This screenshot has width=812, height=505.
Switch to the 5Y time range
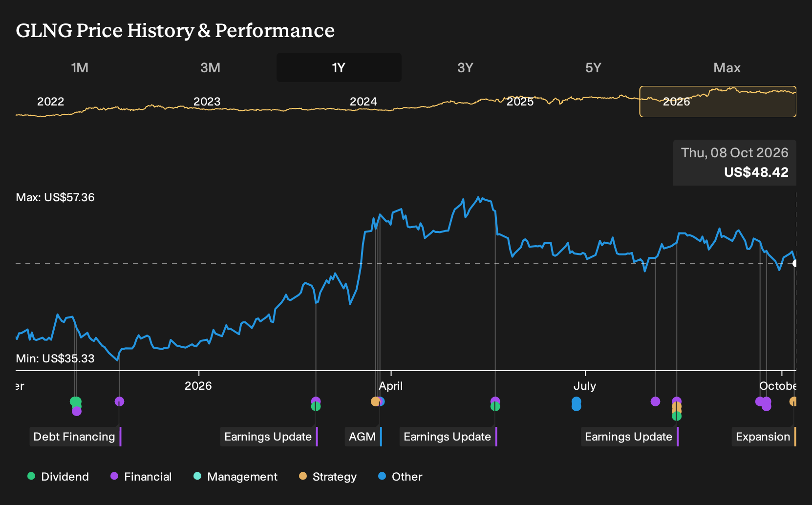coord(593,67)
